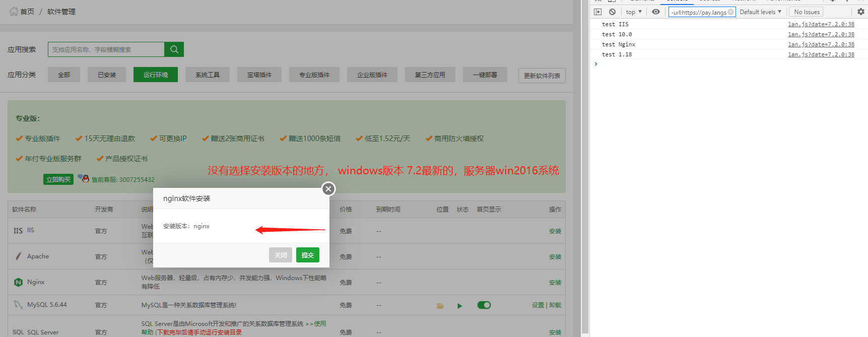Open lan.js link beside test IIS
Screen dimensions: 868x337
[x=821, y=24]
